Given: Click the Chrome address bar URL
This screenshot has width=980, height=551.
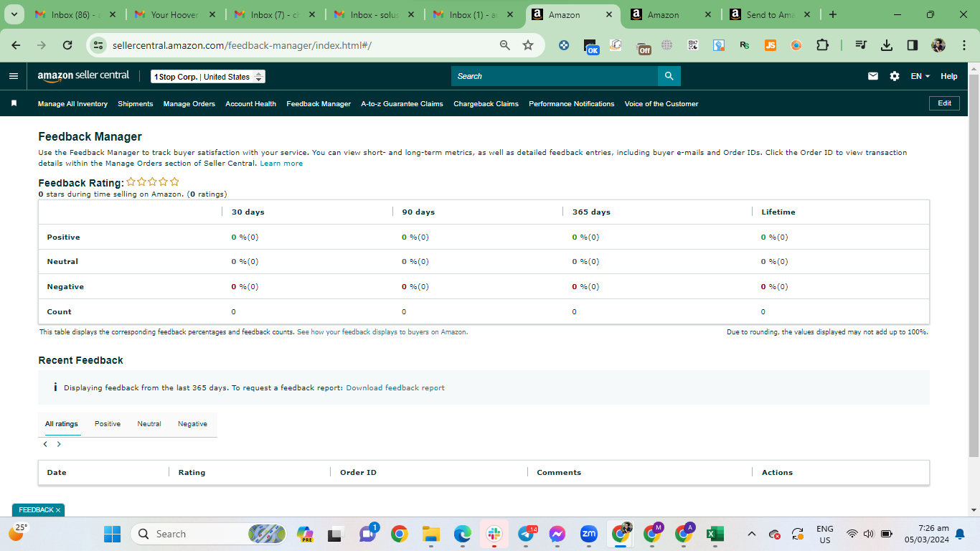Looking at the screenshot, I should click(x=242, y=45).
